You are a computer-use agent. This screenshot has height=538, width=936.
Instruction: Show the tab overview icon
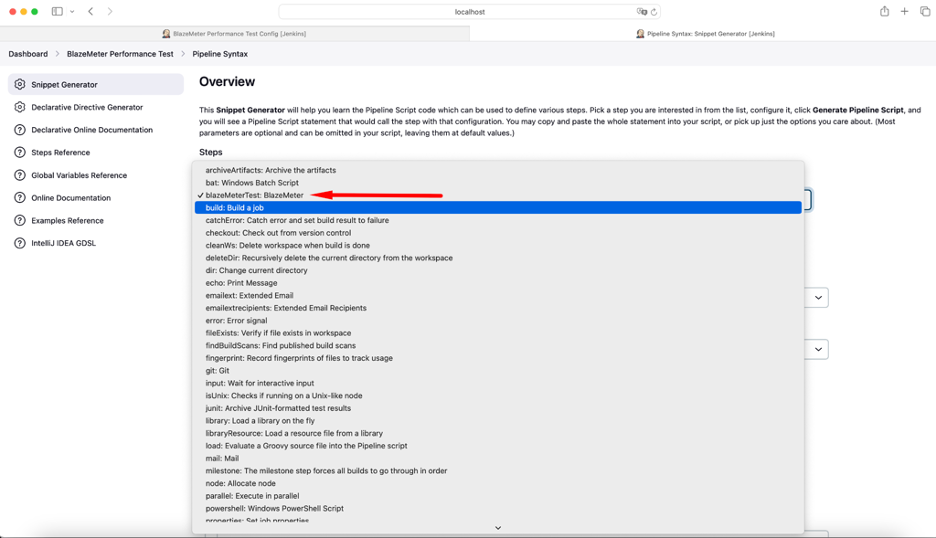tap(925, 11)
